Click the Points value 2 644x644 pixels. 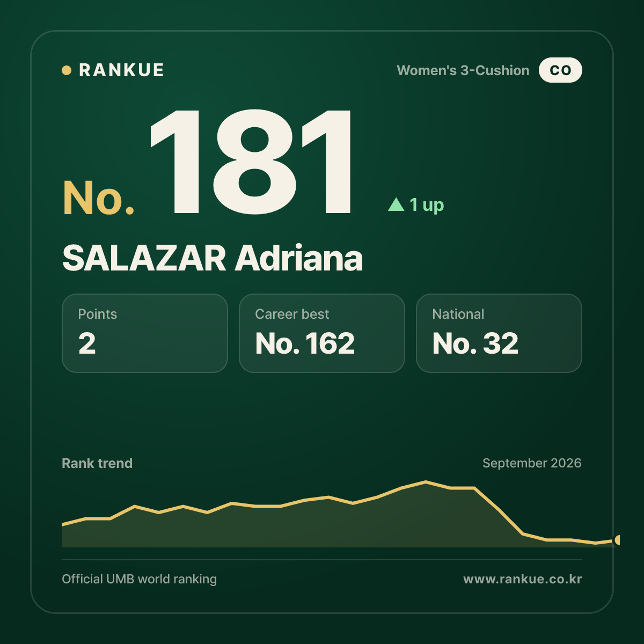[x=87, y=343]
